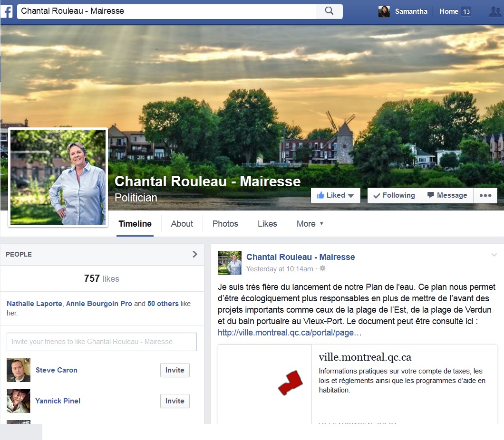
Task: Open Nathalie Laporte's profile link
Action: pyautogui.click(x=34, y=304)
